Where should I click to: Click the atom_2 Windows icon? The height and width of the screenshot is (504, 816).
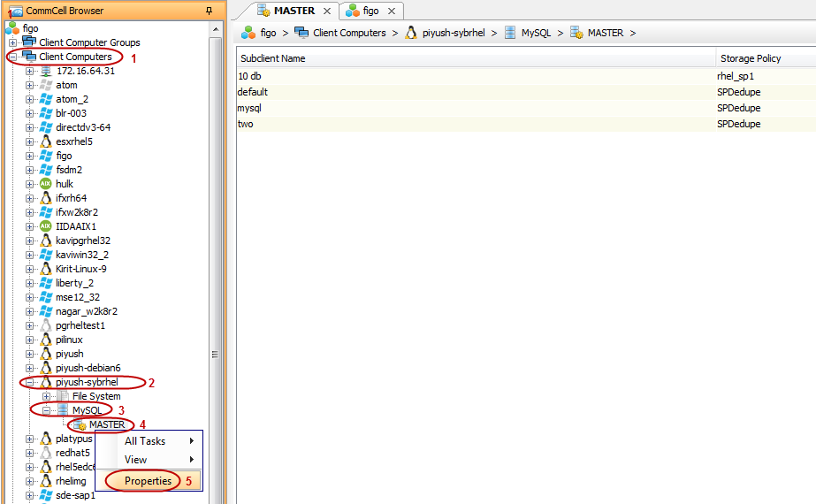click(46, 99)
